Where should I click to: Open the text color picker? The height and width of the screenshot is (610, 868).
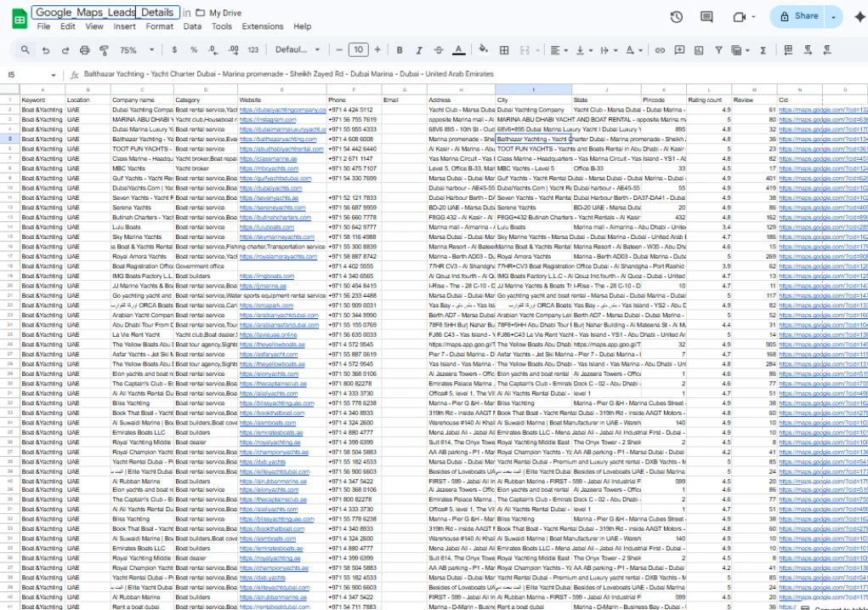coord(458,50)
